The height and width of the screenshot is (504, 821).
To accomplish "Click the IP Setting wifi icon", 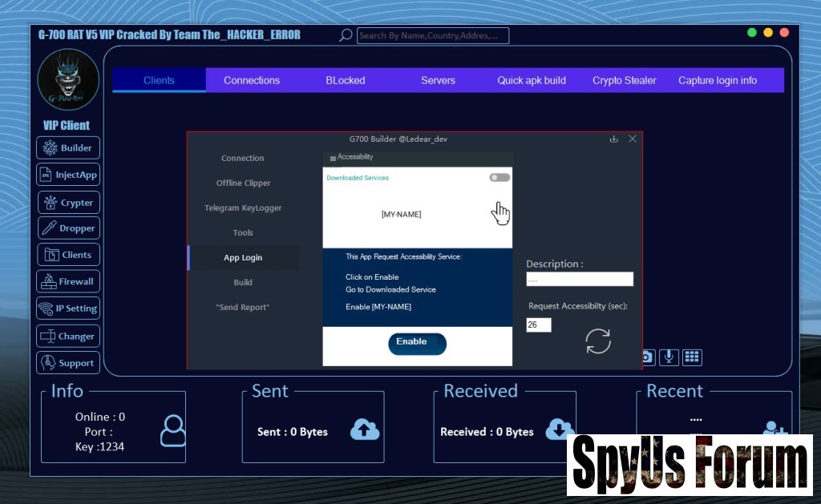I will coord(46,308).
